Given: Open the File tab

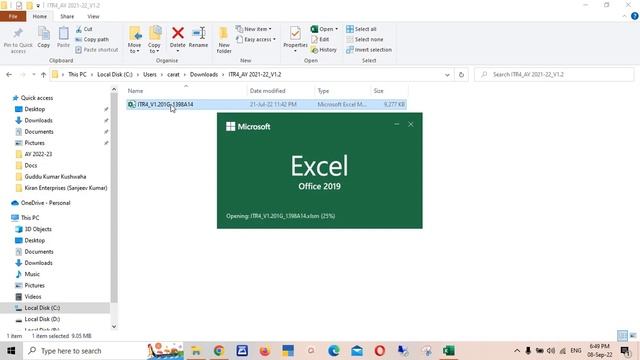Looking at the screenshot, I should [x=13, y=16].
